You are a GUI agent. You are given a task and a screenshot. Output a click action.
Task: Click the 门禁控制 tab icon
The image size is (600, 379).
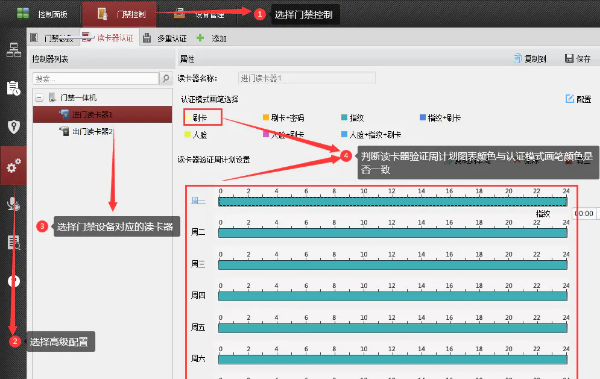click(102, 14)
